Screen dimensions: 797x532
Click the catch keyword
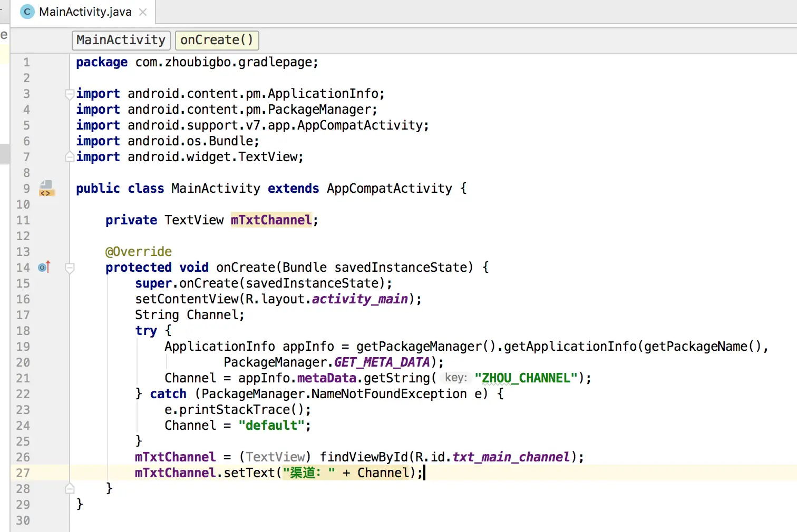click(168, 394)
